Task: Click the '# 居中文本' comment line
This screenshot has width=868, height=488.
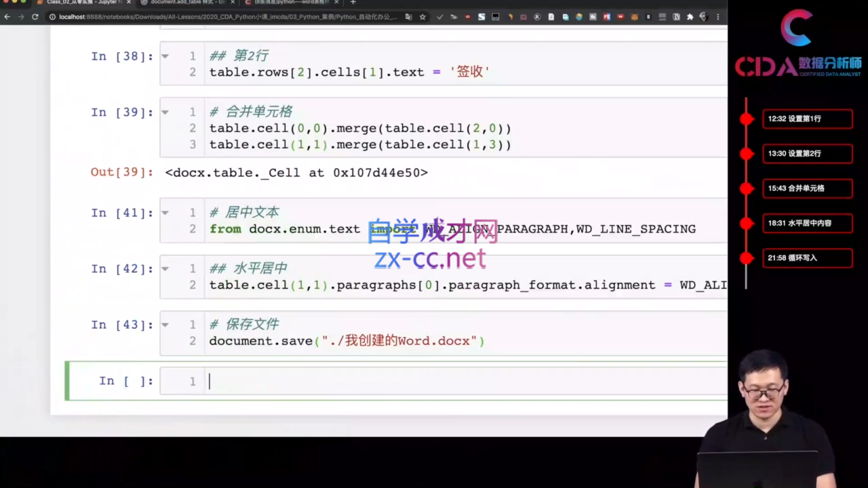Action: click(243, 212)
